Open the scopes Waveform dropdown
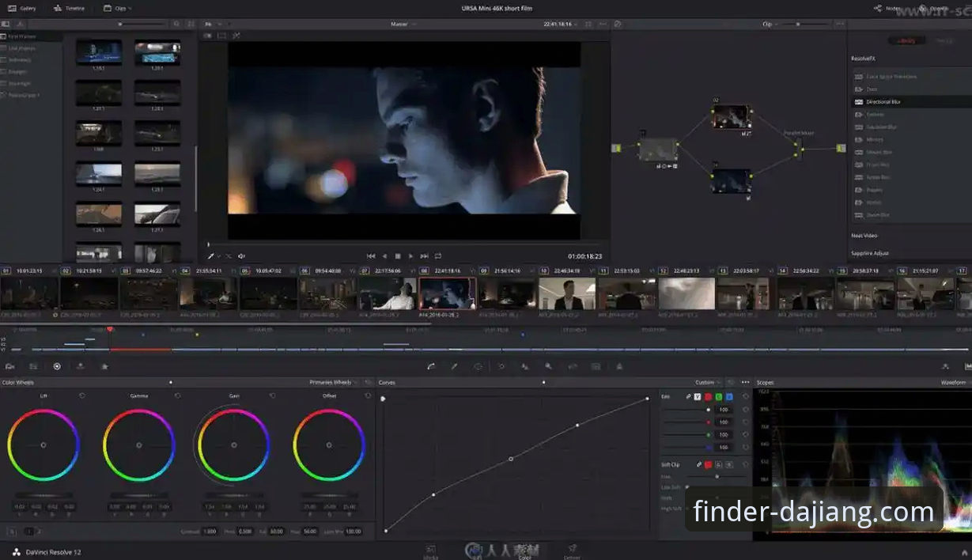Image resolution: width=972 pixels, height=560 pixels. 955,382
